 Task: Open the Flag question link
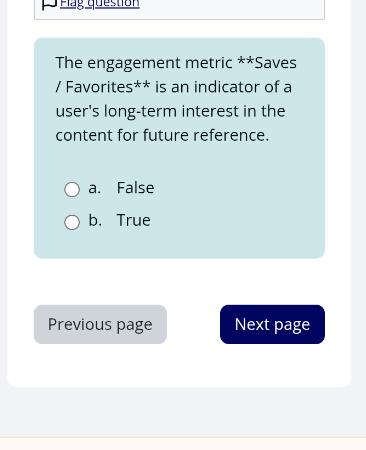point(100,4)
